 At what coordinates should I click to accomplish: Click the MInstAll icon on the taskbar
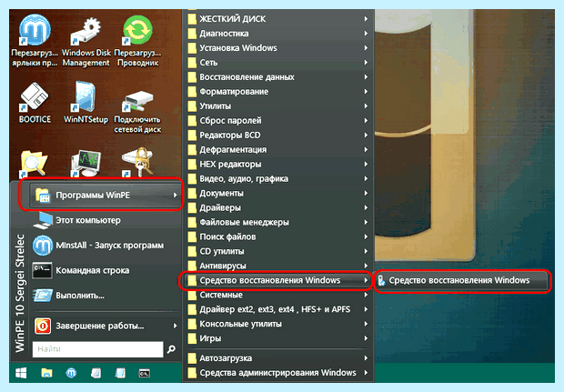pos(71,373)
